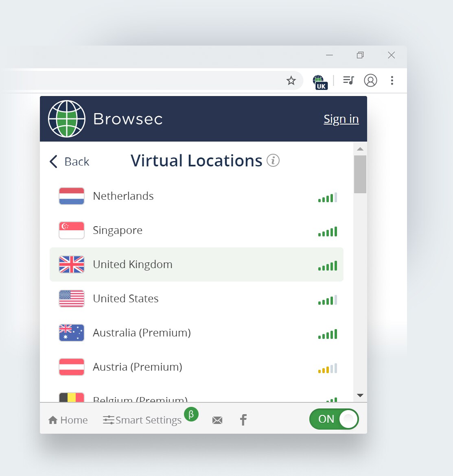This screenshot has width=453, height=476.
Task: Open the browser profile menu
Action: [371, 81]
